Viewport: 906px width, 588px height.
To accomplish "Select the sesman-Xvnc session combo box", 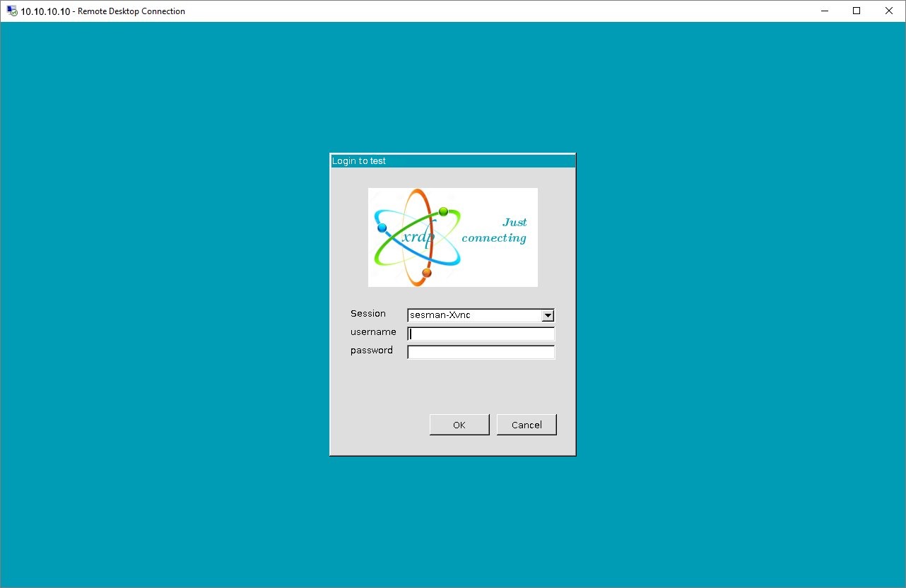I will [481, 315].
